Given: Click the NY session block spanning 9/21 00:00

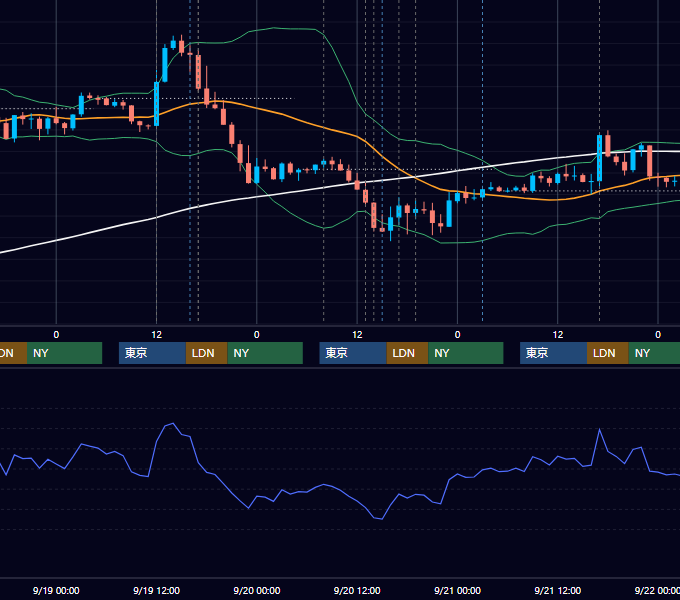Looking at the screenshot, I should tap(466, 353).
